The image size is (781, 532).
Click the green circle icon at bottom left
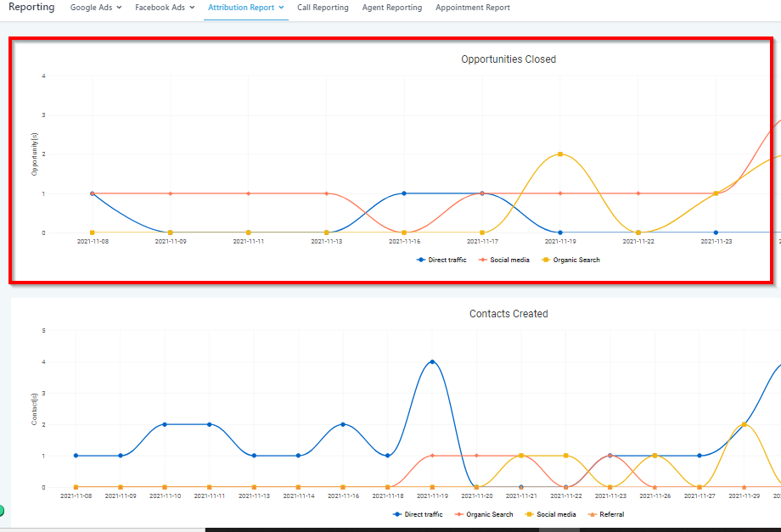point(2,511)
